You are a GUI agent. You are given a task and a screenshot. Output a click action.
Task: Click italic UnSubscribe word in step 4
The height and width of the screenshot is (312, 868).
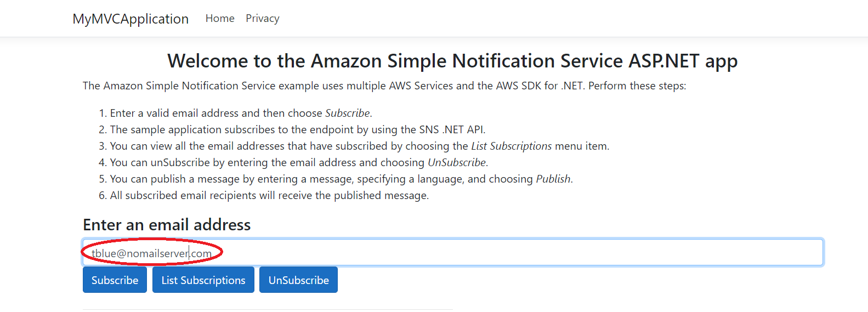[x=456, y=163]
